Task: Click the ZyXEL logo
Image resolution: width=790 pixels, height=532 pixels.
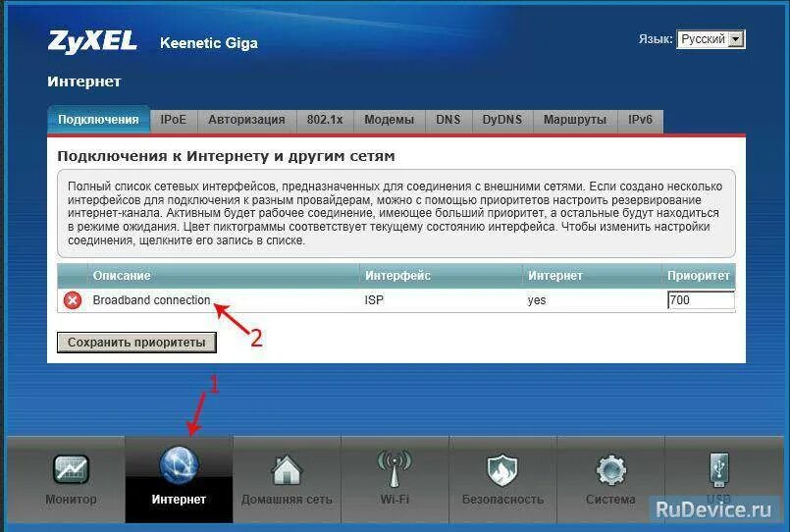Action: point(92,41)
